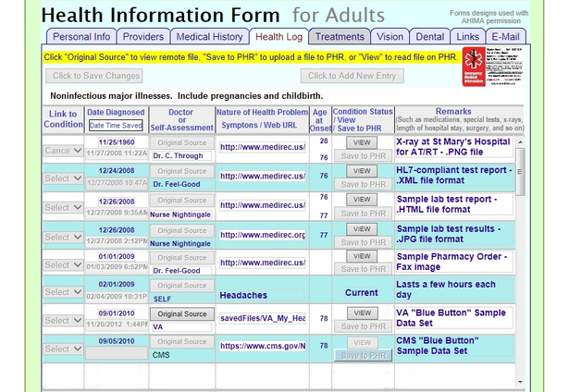
Task: Click VIEW for Sample lab test results JPG row
Action: 362,229
